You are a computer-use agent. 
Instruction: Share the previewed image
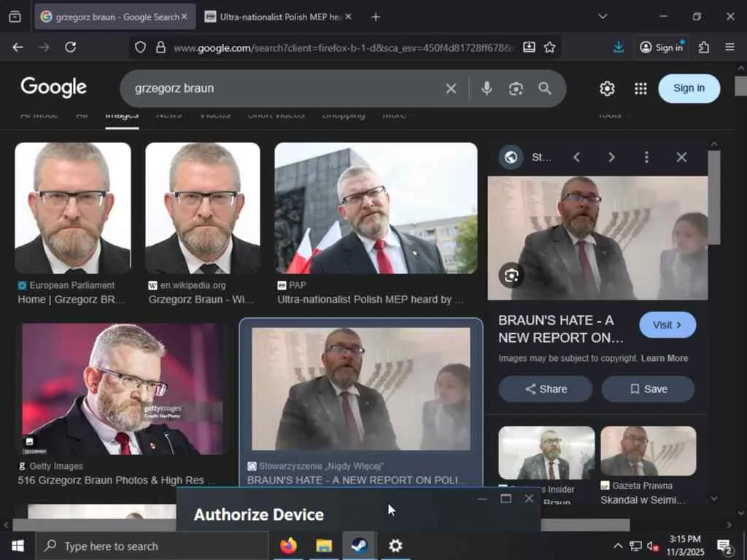[546, 389]
